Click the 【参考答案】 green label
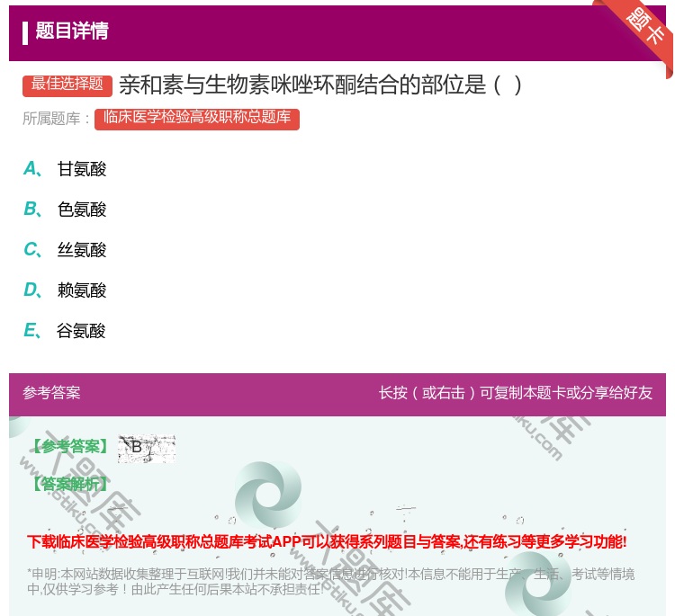The image size is (675, 616). click(x=71, y=447)
